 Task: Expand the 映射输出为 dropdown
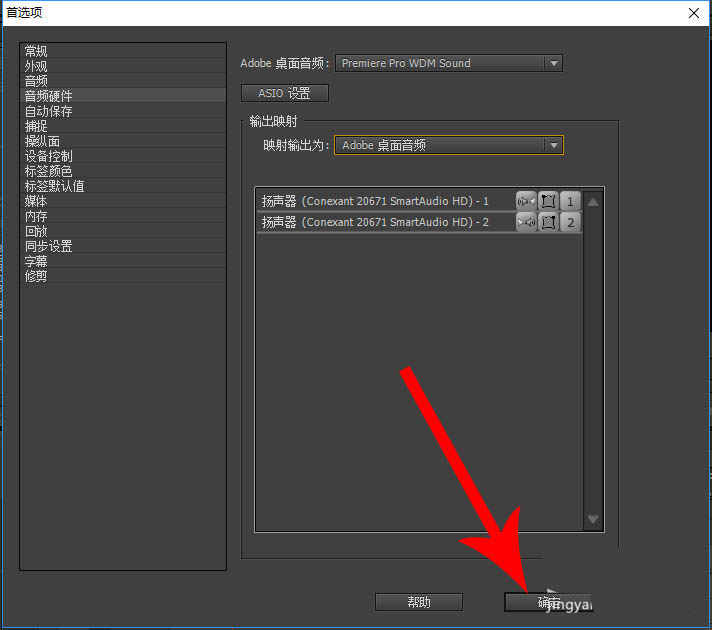click(x=449, y=145)
